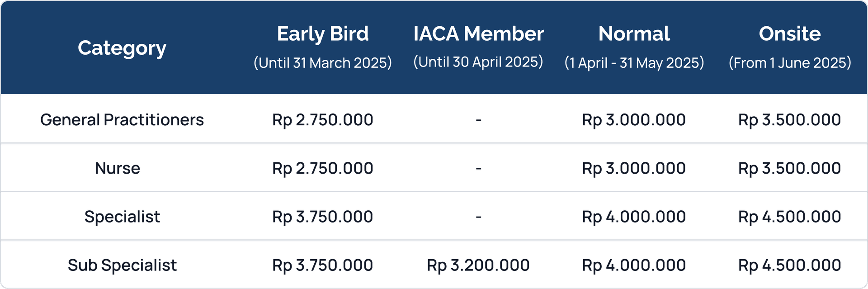Select General Practitioners Onsite price

click(790, 120)
